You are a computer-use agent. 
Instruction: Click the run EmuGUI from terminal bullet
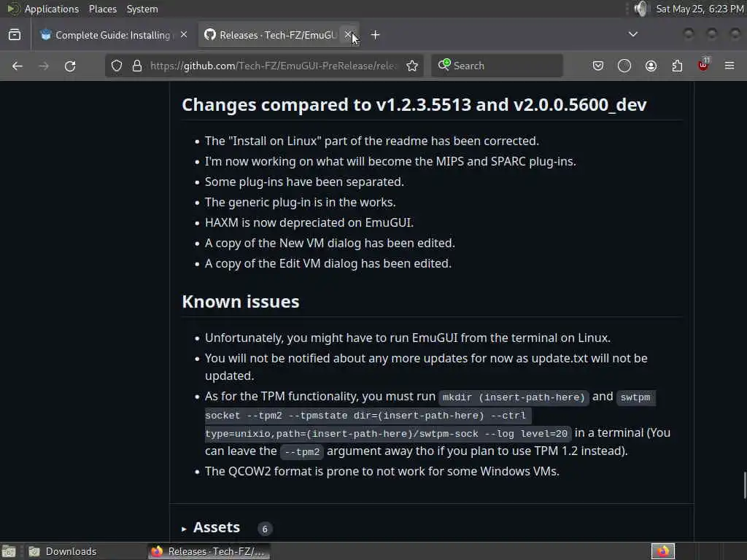click(x=407, y=338)
